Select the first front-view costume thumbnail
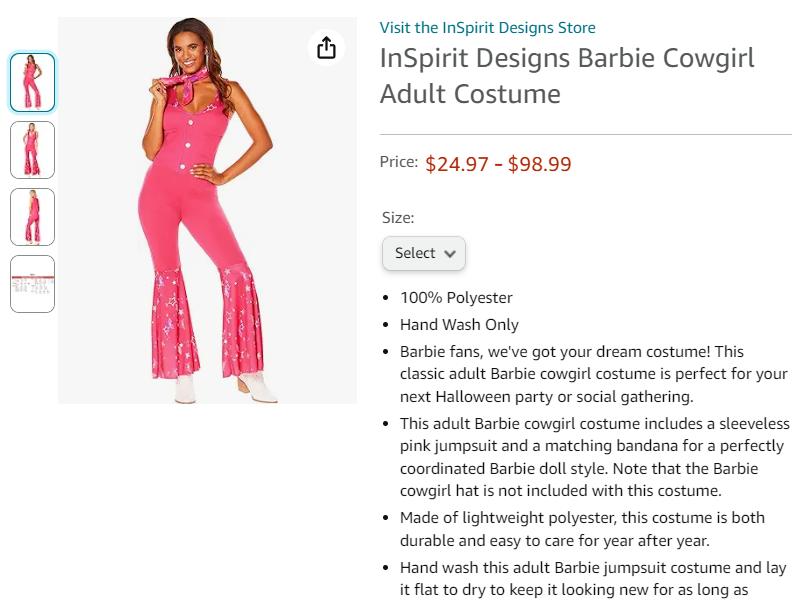 (x=32, y=82)
